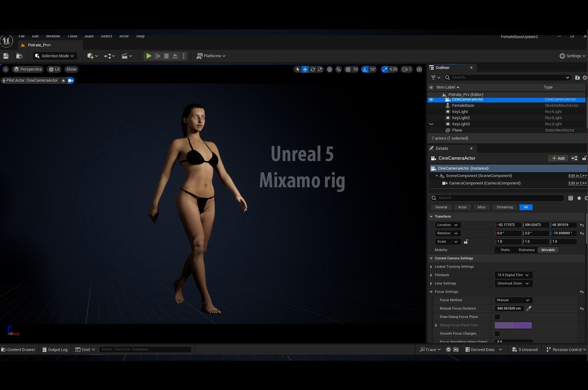Toggle Scale lock ratio icon

(466, 242)
